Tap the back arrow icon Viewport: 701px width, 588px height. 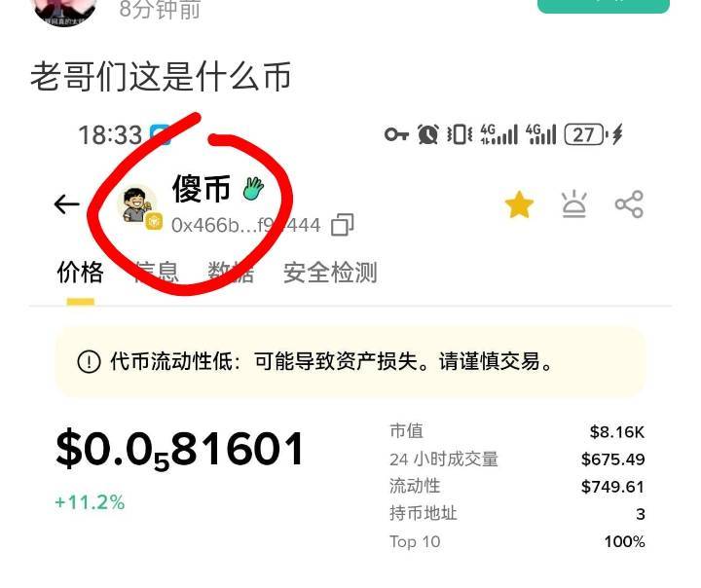point(66,204)
